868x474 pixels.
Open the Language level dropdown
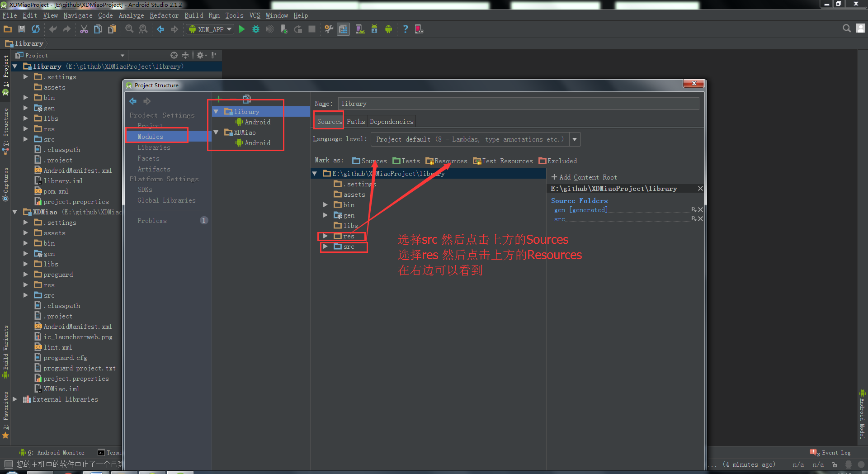575,139
